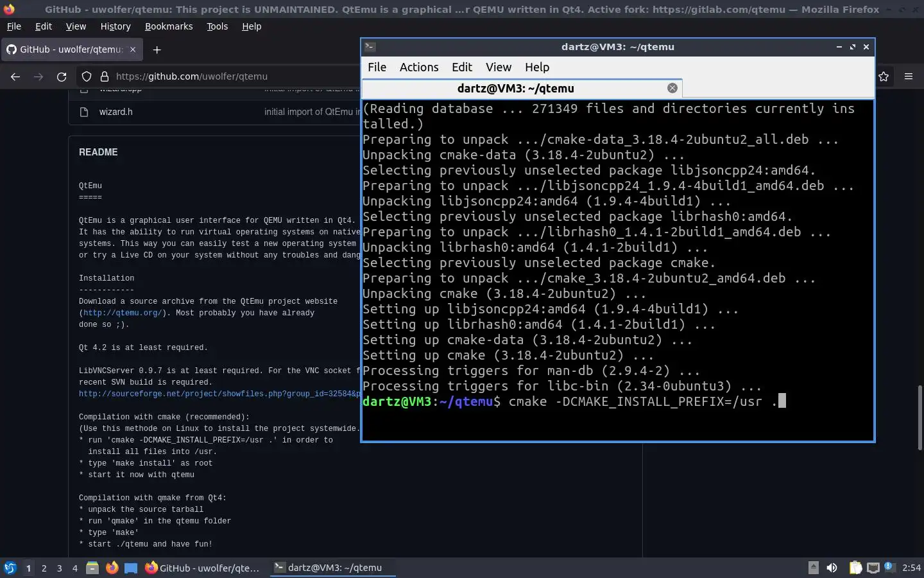Image resolution: width=924 pixels, height=578 pixels.
Task: Launch Firefox from taskbar quick launch
Action: coord(112,568)
